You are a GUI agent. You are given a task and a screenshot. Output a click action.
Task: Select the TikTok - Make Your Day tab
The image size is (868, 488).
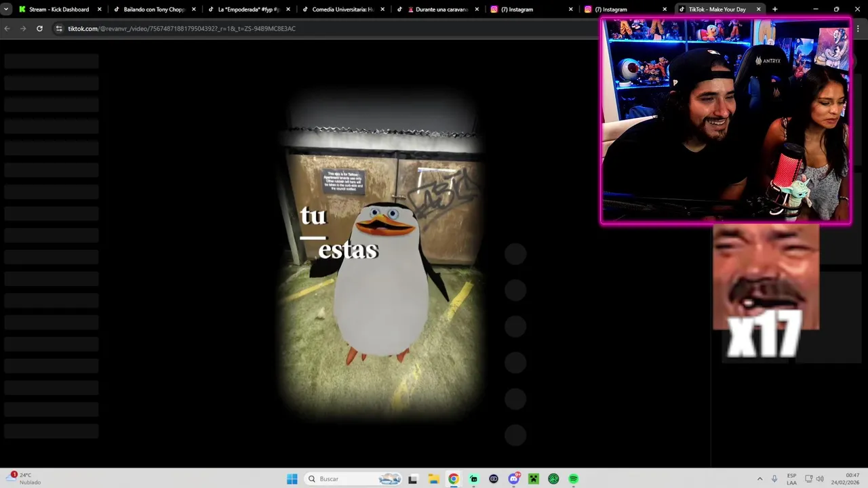point(716,9)
